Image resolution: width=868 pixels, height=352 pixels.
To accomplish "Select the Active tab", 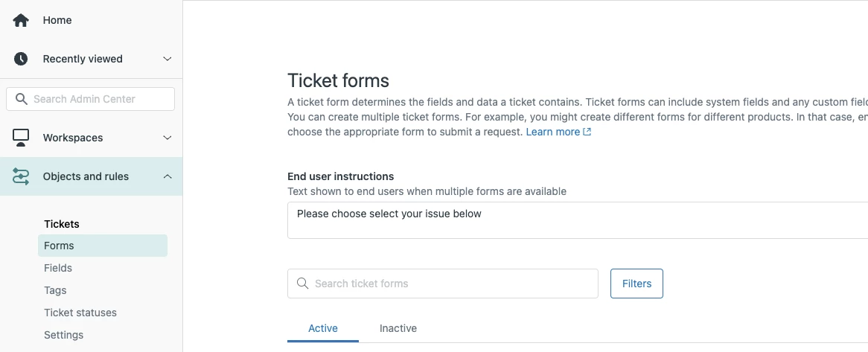I will 323,328.
